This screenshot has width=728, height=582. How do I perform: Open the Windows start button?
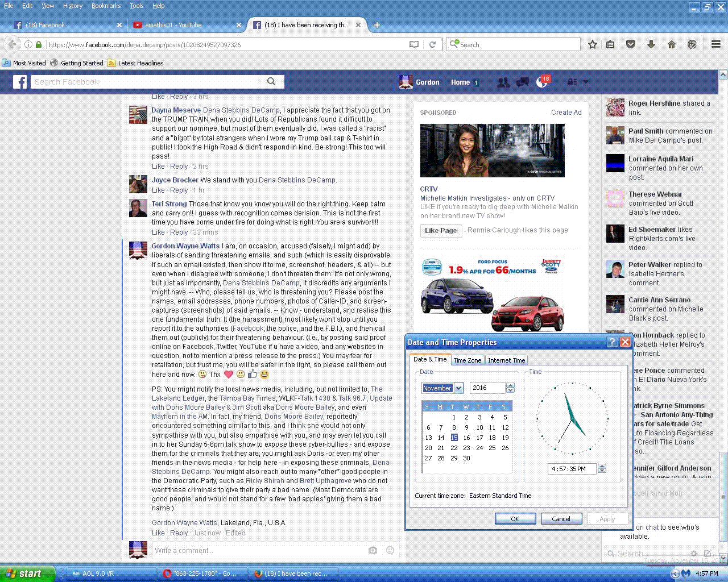[x=27, y=573]
